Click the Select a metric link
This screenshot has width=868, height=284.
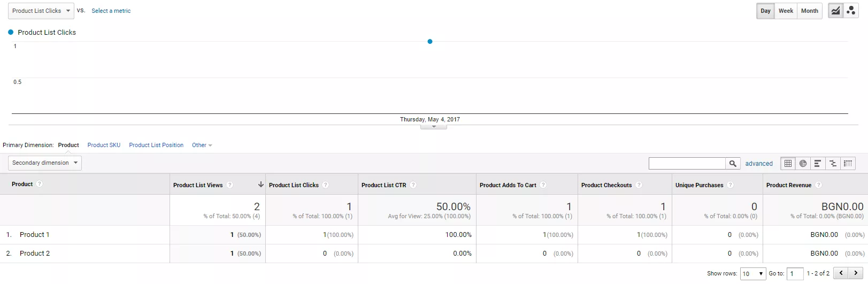[111, 11]
